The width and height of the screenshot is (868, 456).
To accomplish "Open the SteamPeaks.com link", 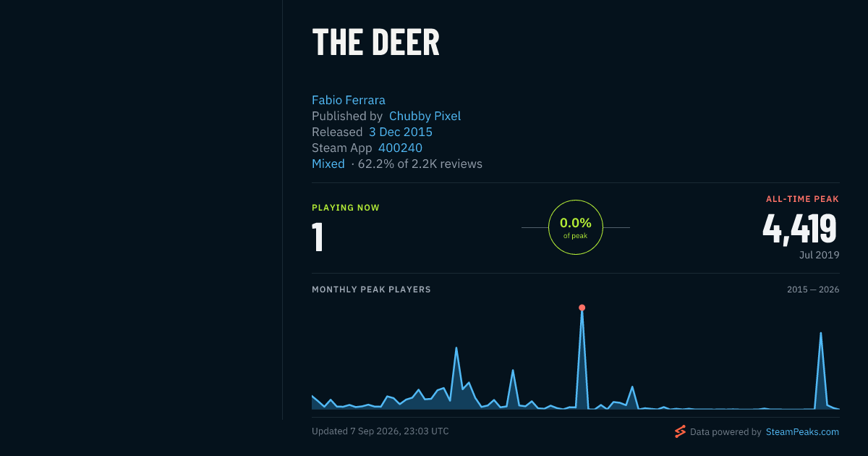I will (x=802, y=432).
